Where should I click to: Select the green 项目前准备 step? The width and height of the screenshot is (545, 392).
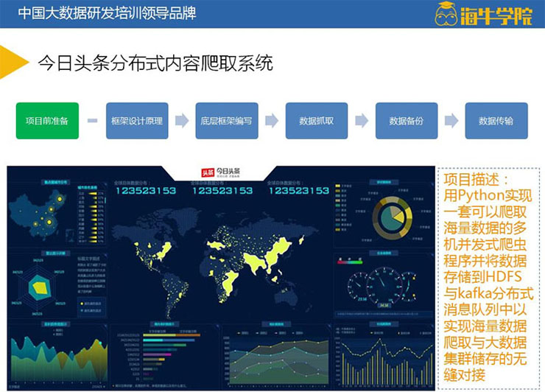click(x=47, y=121)
